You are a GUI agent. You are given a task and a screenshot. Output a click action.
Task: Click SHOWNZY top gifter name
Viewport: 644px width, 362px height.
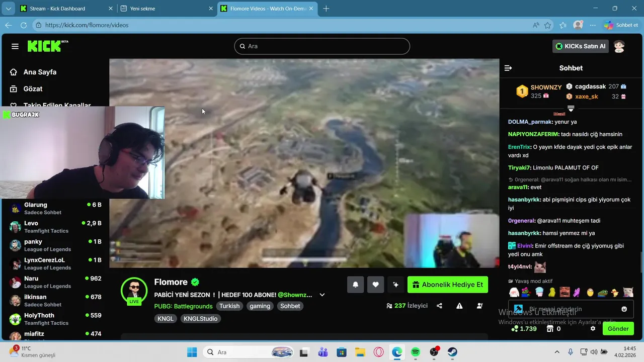pyautogui.click(x=546, y=87)
